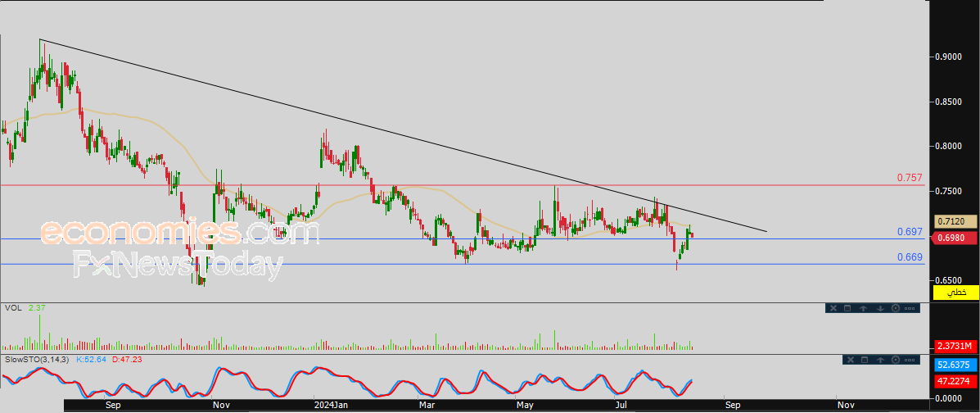980x413 pixels.
Task: Open VOL indicator settings gear
Action: [x=895, y=308]
